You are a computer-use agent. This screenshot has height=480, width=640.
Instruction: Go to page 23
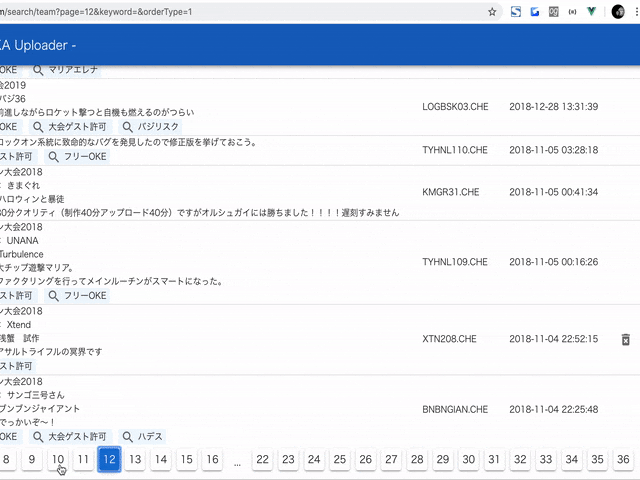pos(288,460)
